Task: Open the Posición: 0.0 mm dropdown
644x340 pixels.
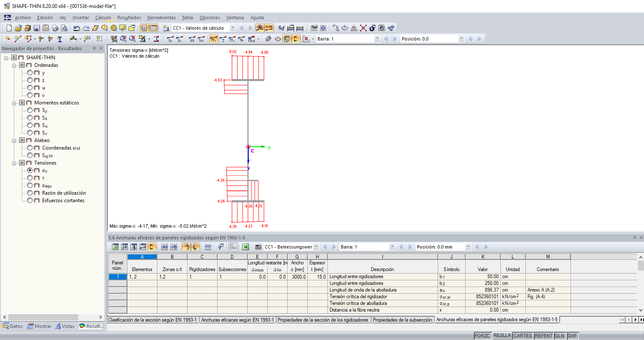Action: click(x=468, y=247)
